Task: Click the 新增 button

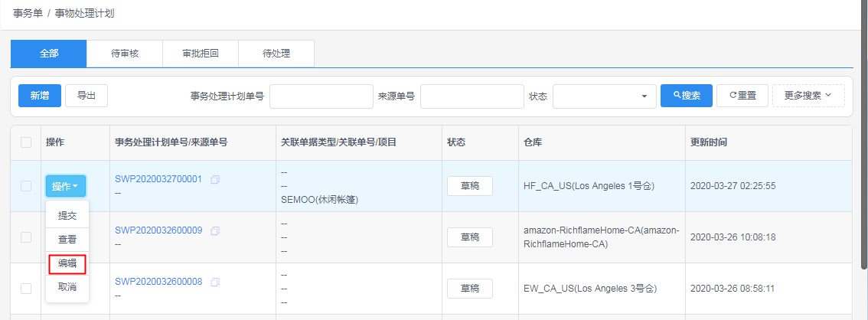Action: click(39, 95)
